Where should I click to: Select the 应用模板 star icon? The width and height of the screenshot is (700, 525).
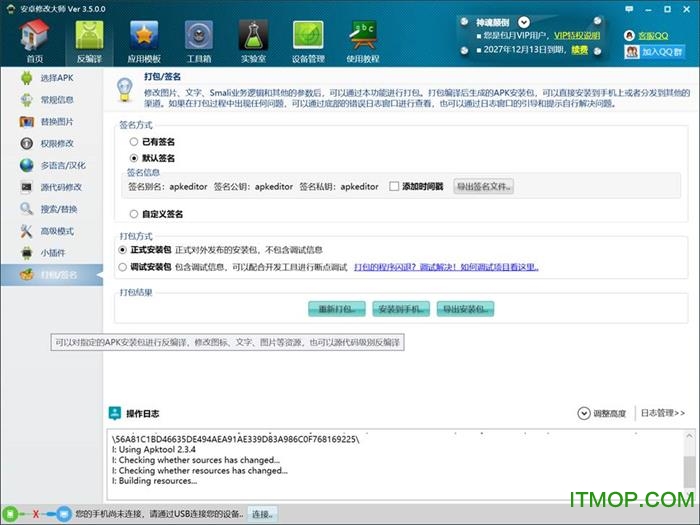(x=144, y=38)
